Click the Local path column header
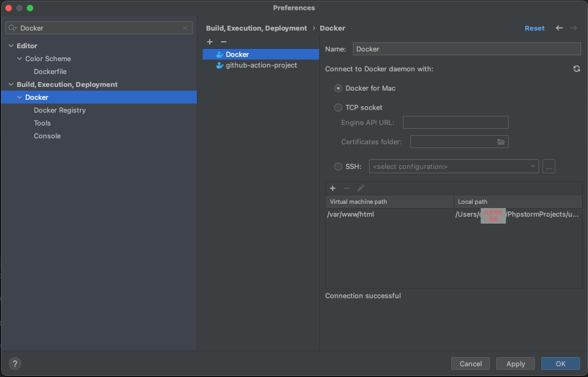Image resolution: width=588 pixels, height=377 pixels. pyautogui.click(x=518, y=202)
